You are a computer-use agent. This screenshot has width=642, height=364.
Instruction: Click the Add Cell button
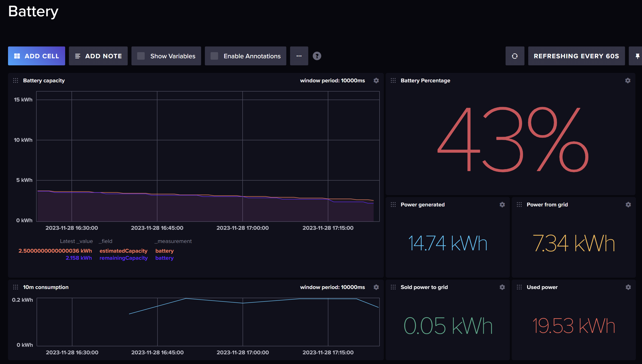(x=37, y=56)
